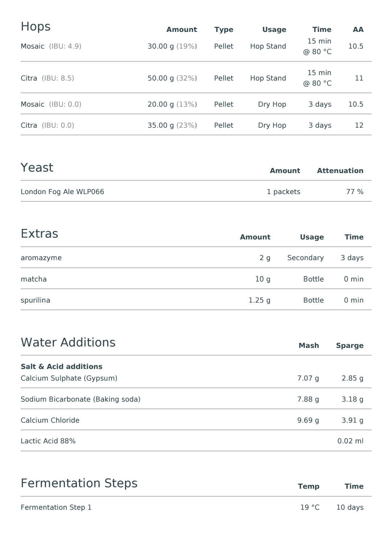This screenshot has height=554, width=392.
Task: Click the Citra dry hop AA value 12
Action: coord(359,126)
